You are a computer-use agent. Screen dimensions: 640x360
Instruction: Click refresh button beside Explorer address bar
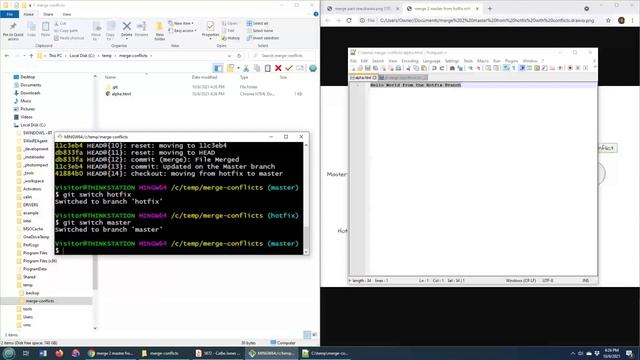point(239,56)
